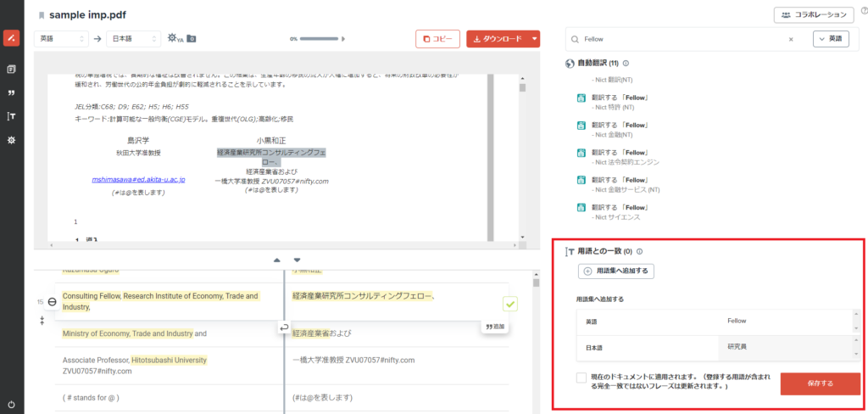
Task: Open the source language 英語 dropdown
Action: tap(61, 38)
